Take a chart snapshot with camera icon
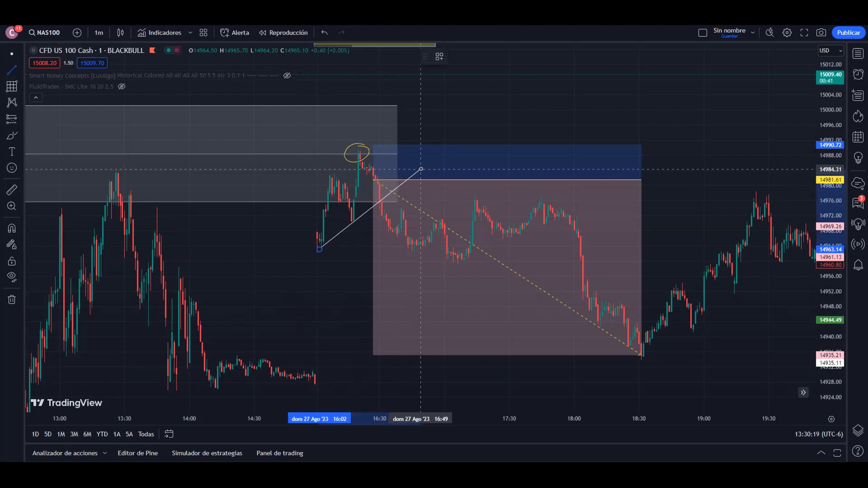Image resolution: width=868 pixels, height=488 pixels. tap(821, 33)
